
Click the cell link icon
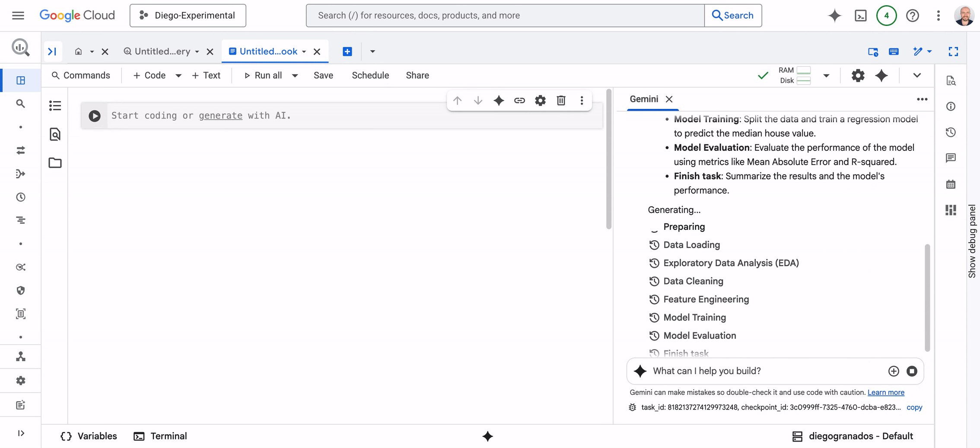(519, 101)
